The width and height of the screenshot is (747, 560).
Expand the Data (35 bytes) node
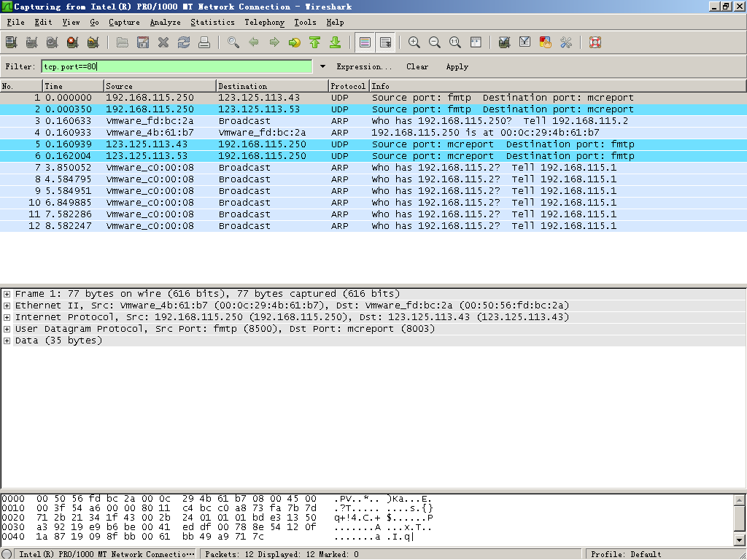(7, 341)
